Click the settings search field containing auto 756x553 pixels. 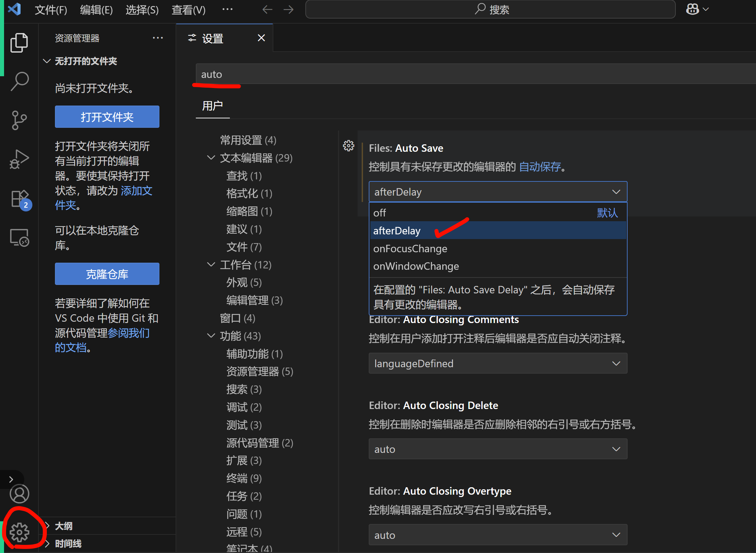pyautogui.click(x=475, y=74)
